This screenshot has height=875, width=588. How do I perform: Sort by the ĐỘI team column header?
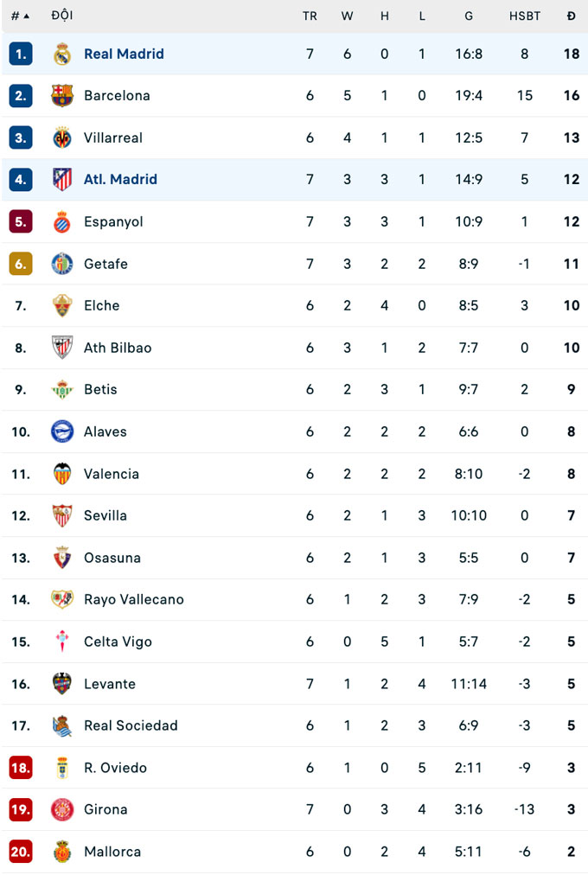(62, 16)
